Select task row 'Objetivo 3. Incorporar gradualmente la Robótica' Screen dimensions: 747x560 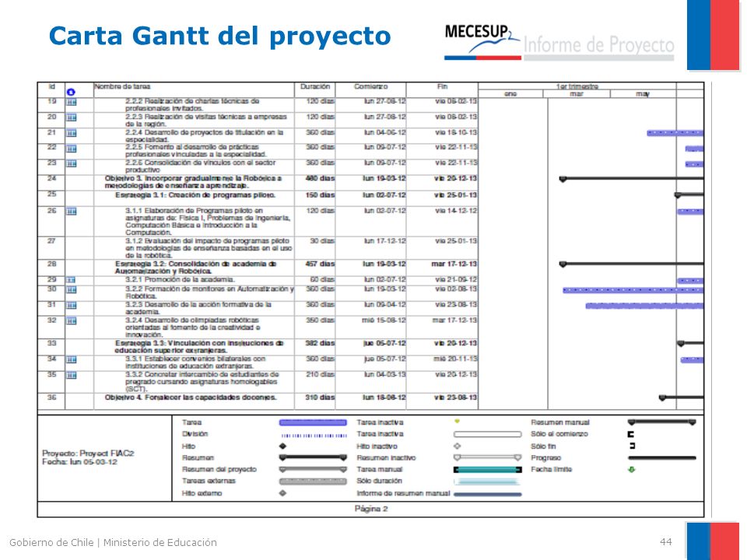point(193,182)
